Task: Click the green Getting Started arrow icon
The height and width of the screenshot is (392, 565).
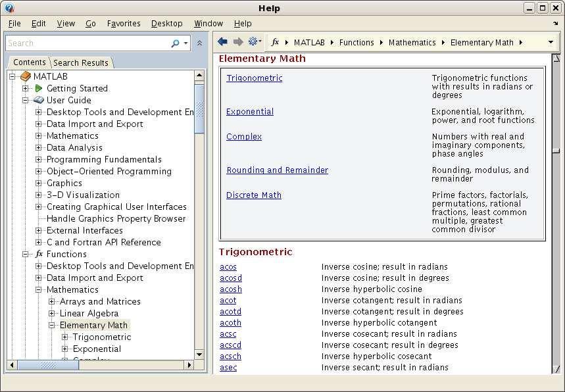Action: pyautogui.click(x=39, y=88)
